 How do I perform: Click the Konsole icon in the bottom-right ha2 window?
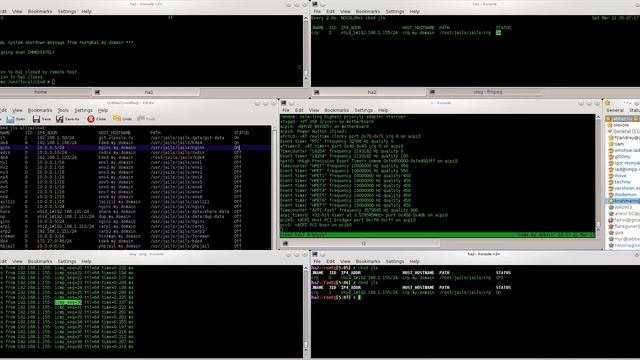coord(315,254)
